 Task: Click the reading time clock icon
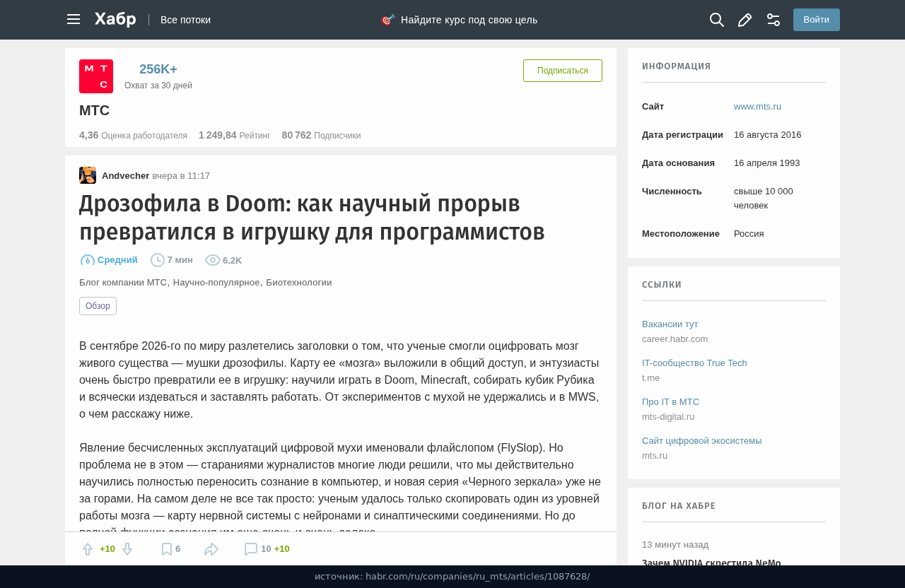158,260
